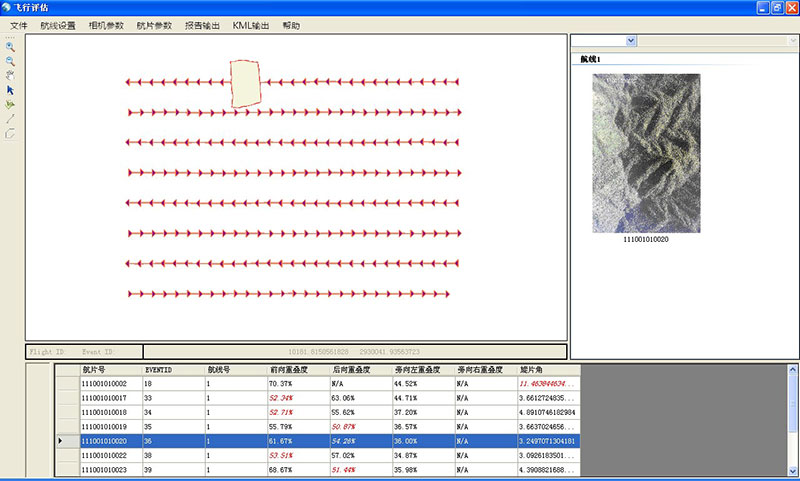
Task: Open the small dropdown above 航线1 panel
Action: click(x=630, y=41)
